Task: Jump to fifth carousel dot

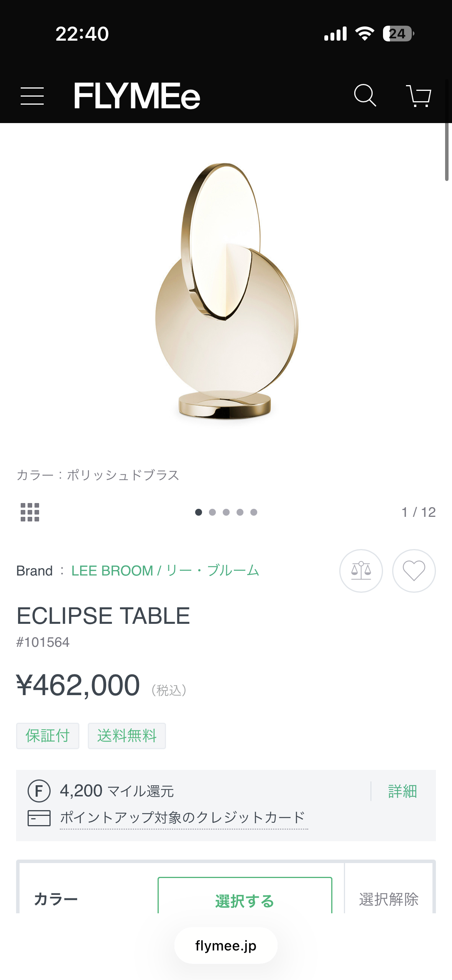Action: coord(254,512)
